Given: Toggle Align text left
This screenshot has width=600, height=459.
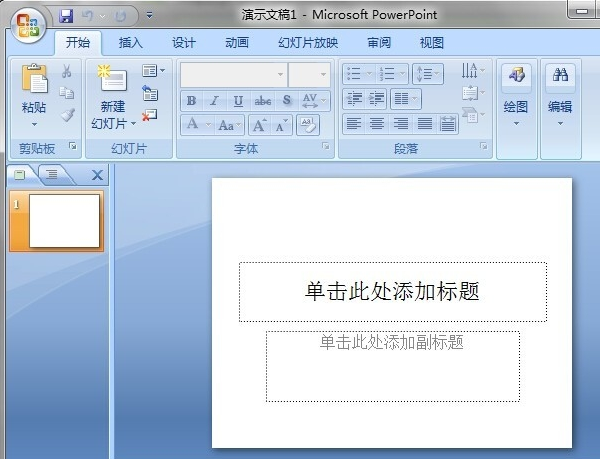Looking at the screenshot, I should (x=354, y=124).
